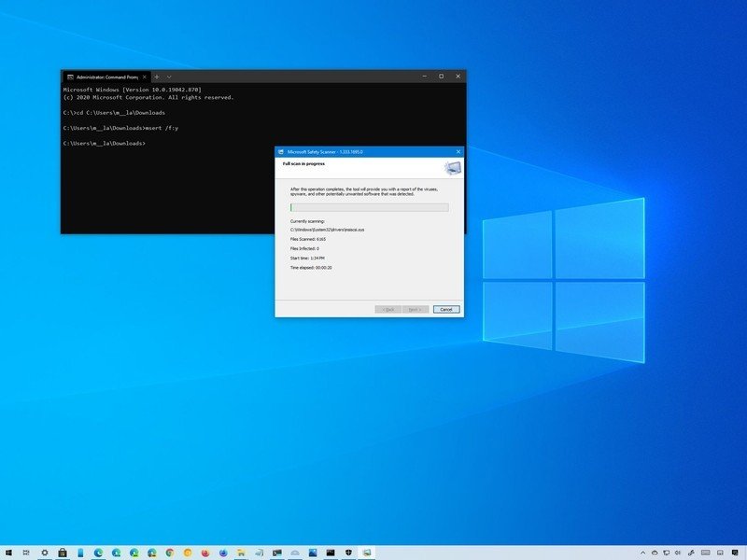Open the Windows Terminal new tab dropdown
This screenshot has width=747, height=560.
pos(171,77)
